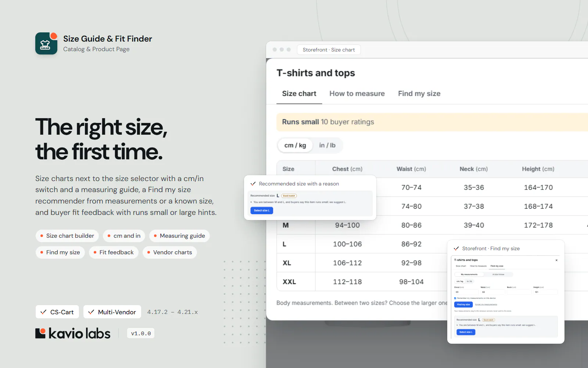Screen dimensions: 588x368
Task: Click 'Forget my measurements' link
Action: 486,304
